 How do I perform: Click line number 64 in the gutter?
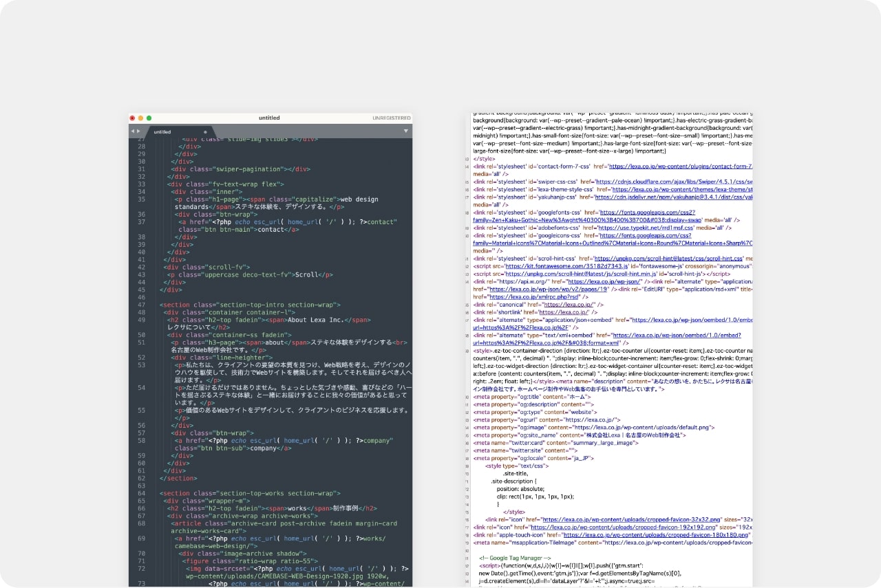coord(141,493)
